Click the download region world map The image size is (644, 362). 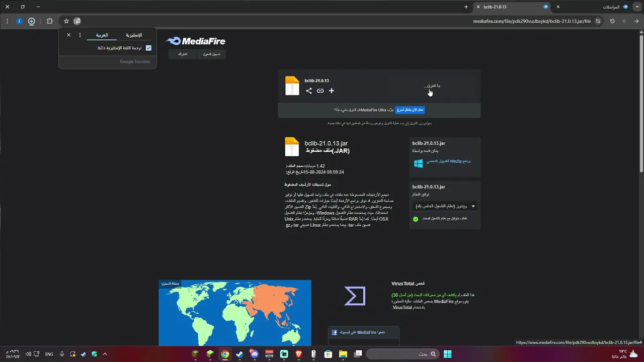coord(235,313)
